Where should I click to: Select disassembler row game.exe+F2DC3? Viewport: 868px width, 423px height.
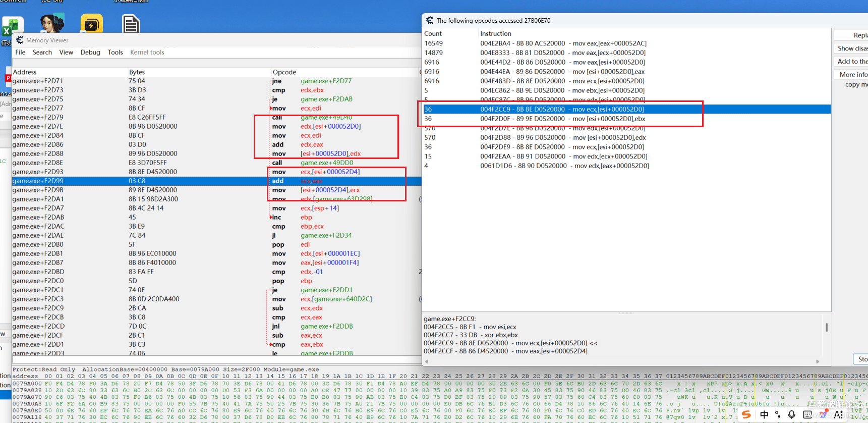217,299
